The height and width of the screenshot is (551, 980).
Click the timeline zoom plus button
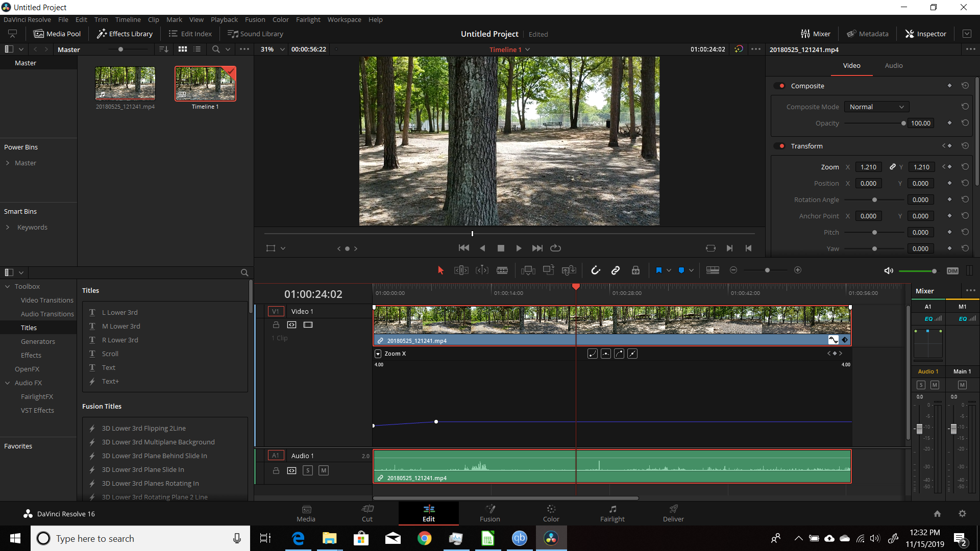pyautogui.click(x=798, y=270)
